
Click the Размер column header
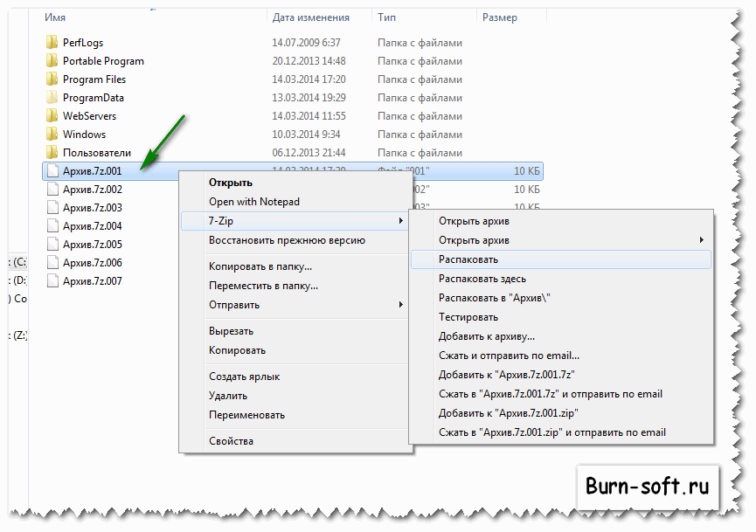point(499,17)
